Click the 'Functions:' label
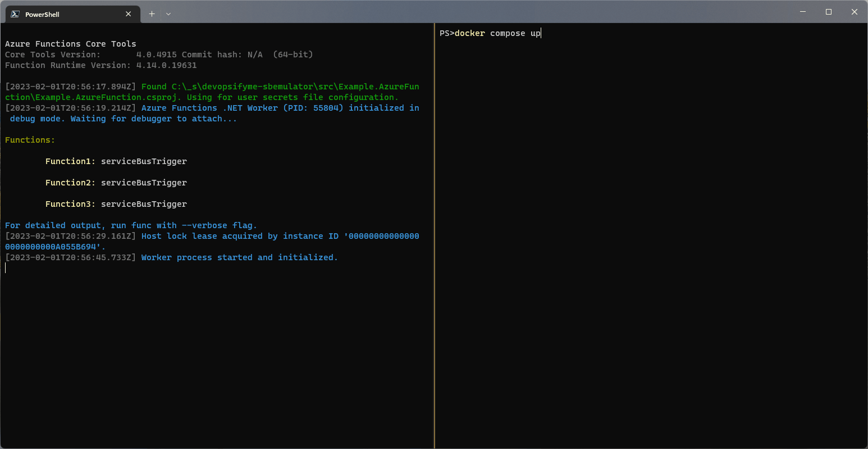 (30, 140)
